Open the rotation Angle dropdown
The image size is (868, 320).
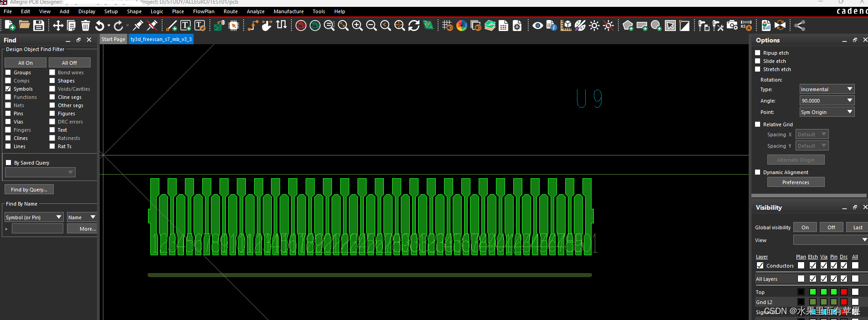pos(849,101)
